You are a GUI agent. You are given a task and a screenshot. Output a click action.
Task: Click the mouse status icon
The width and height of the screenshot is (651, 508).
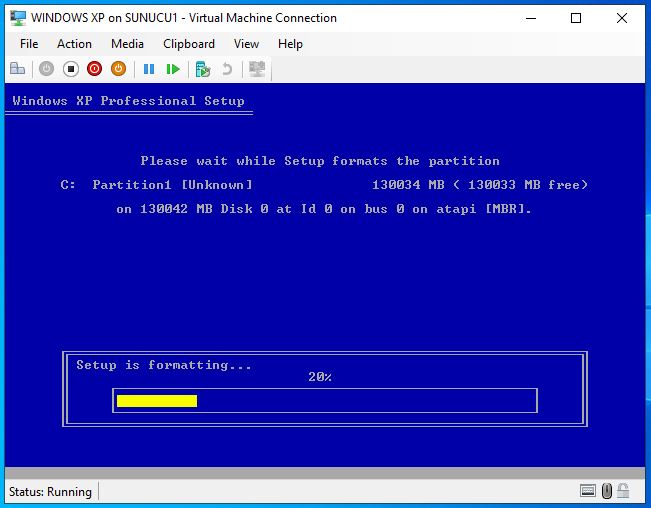pyautogui.click(x=607, y=491)
